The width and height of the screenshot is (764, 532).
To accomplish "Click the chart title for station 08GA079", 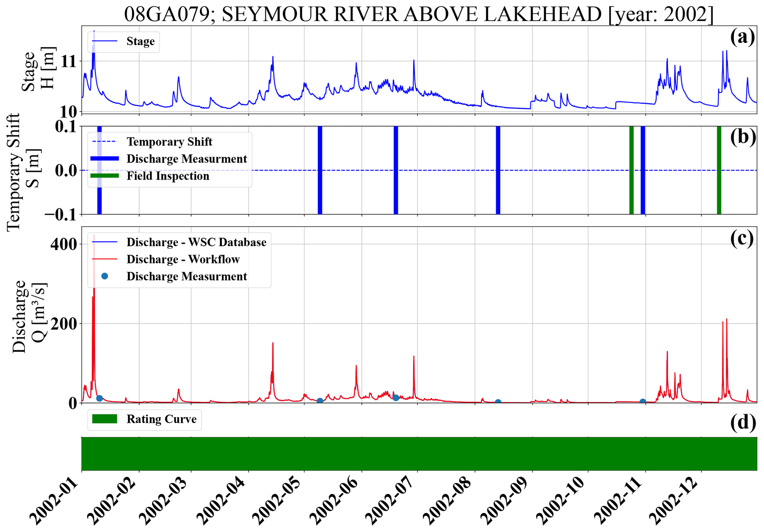I will [x=419, y=14].
